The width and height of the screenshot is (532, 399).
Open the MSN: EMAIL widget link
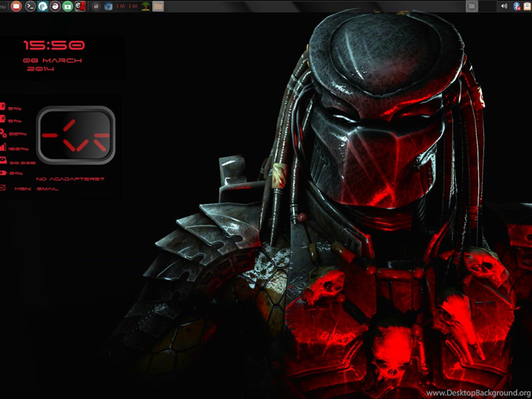pyautogui.click(x=37, y=189)
